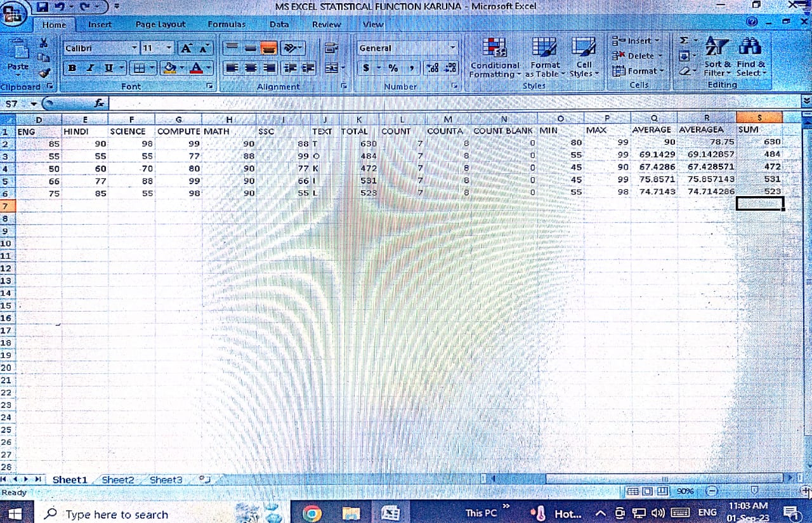This screenshot has width=812, height=523.
Task: Toggle Underline formatting
Action: 108,68
